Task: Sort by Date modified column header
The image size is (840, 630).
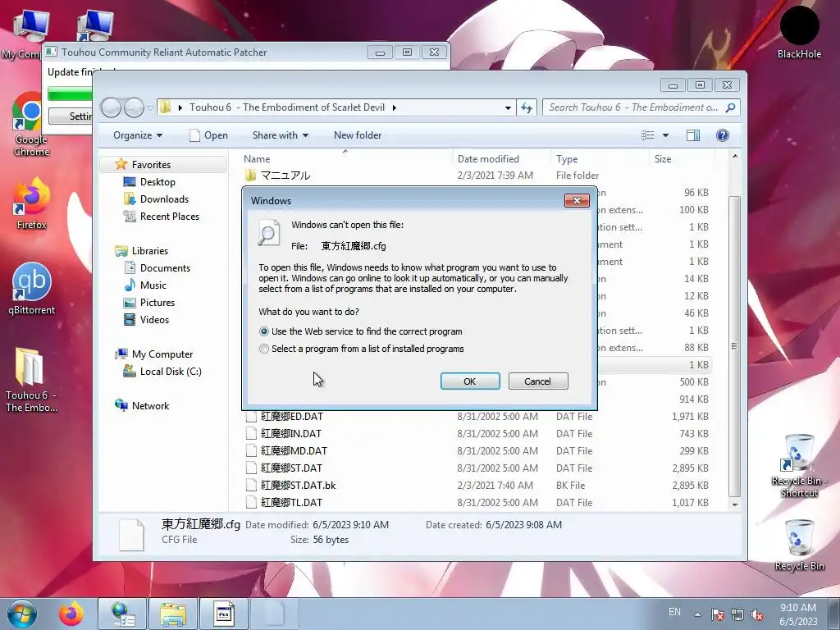Action: pos(501,159)
